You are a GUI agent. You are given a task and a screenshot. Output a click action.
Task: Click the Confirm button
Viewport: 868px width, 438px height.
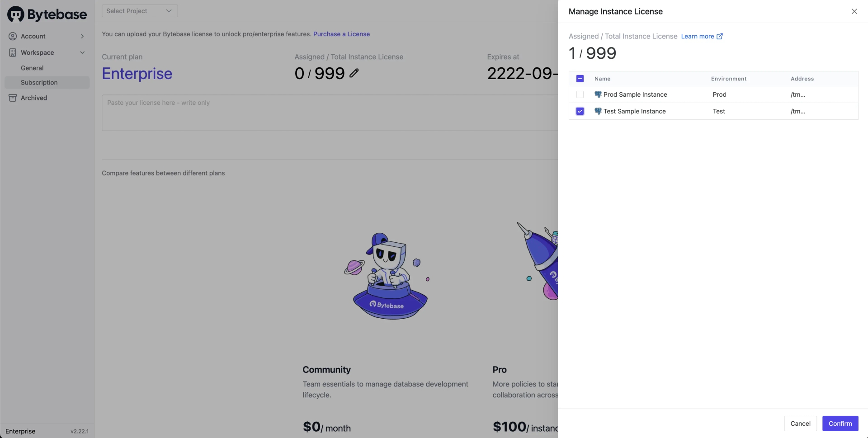coord(840,424)
